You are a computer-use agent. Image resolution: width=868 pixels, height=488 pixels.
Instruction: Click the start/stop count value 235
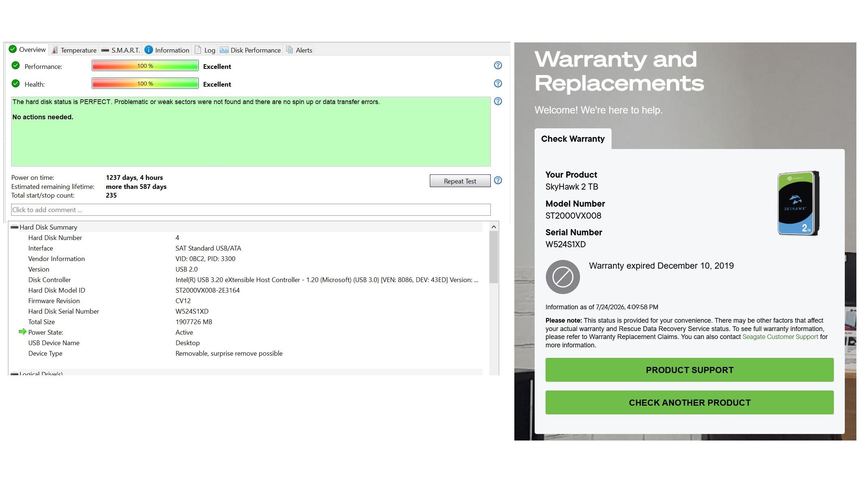click(x=111, y=195)
